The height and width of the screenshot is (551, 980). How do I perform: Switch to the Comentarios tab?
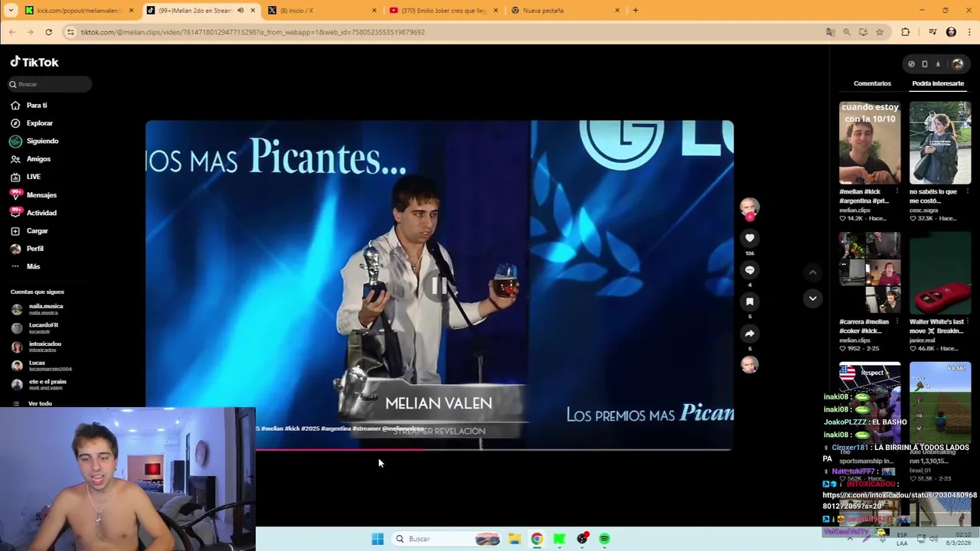(x=872, y=83)
